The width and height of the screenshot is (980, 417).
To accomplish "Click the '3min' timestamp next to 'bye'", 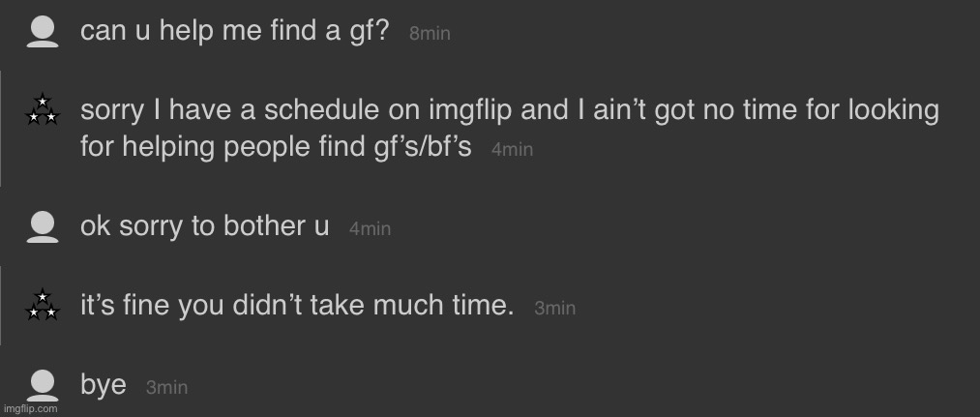I will [x=166, y=388].
